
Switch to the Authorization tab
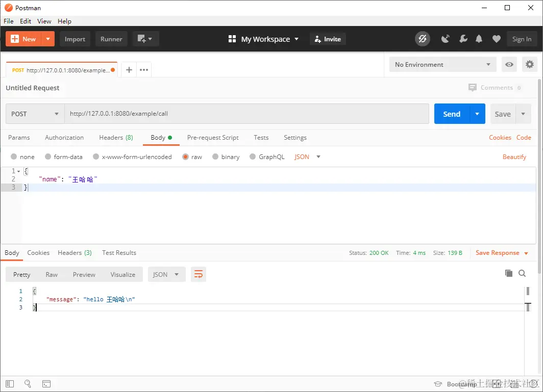click(x=64, y=137)
